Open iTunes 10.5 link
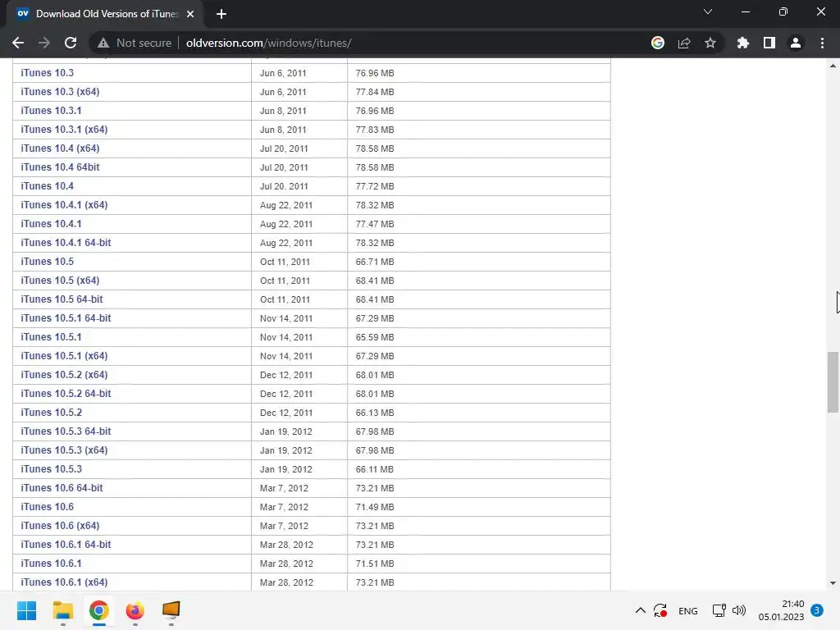This screenshot has height=630, width=840. (47, 262)
